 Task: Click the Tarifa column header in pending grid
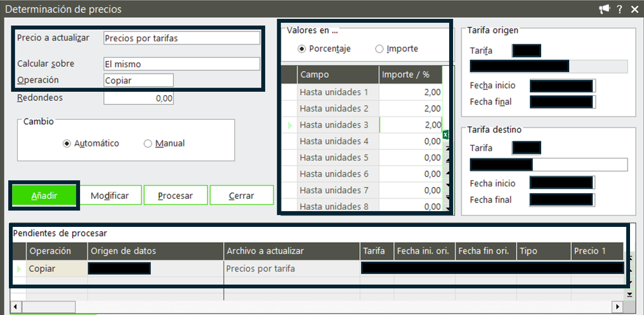(377, 251)
